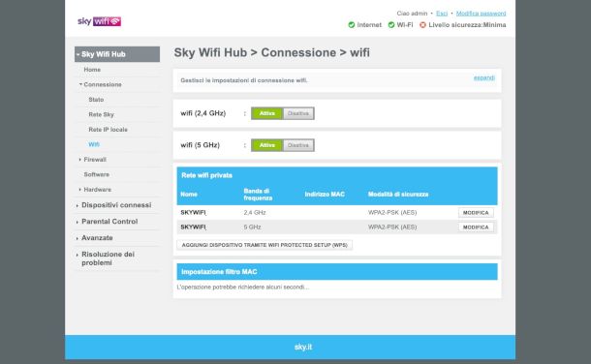Add device via WiFi Protected Setup (WPS)
The image size is (591, 364).
(264, 245)
